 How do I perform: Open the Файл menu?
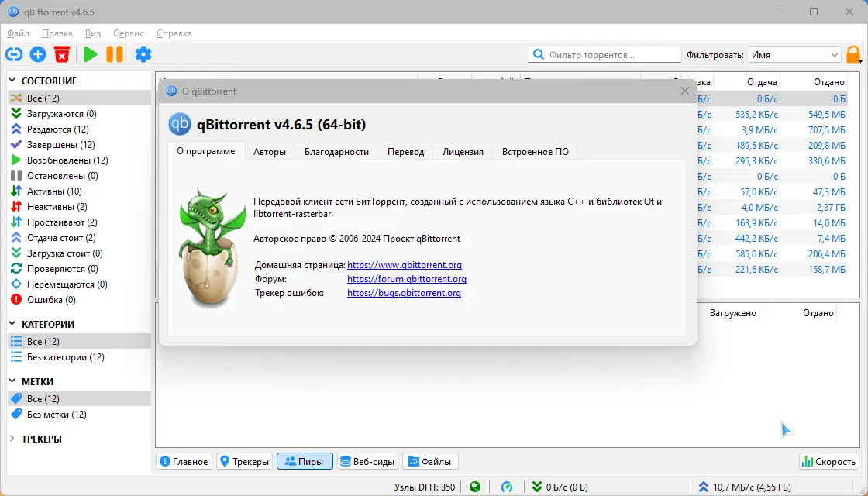pos(19,33)
